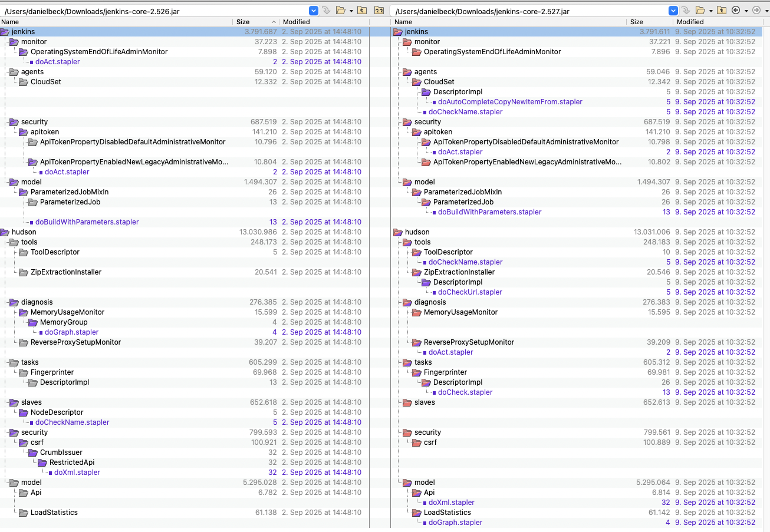Open left path history dropdown
This screenshot has height=532, width=770.
pos(314,11)
